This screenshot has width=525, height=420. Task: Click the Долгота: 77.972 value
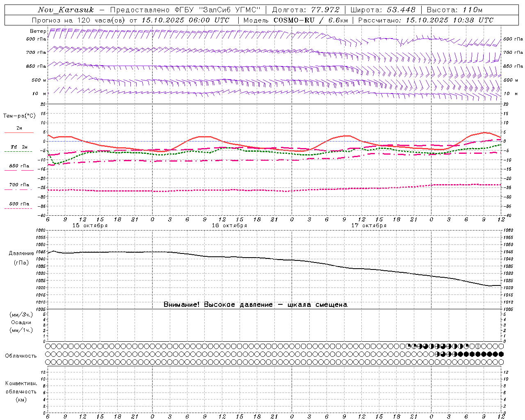pos(306,10)
